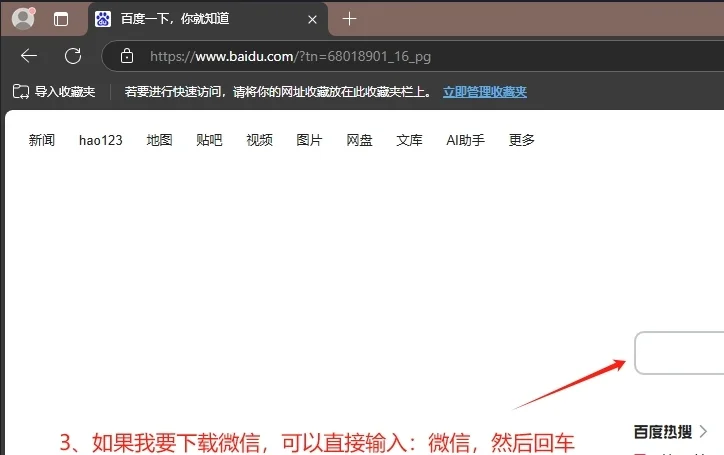Click the Baidu search input box
Image resolution: width=724 pixels, height=455 pixels.
click(679, 353)
